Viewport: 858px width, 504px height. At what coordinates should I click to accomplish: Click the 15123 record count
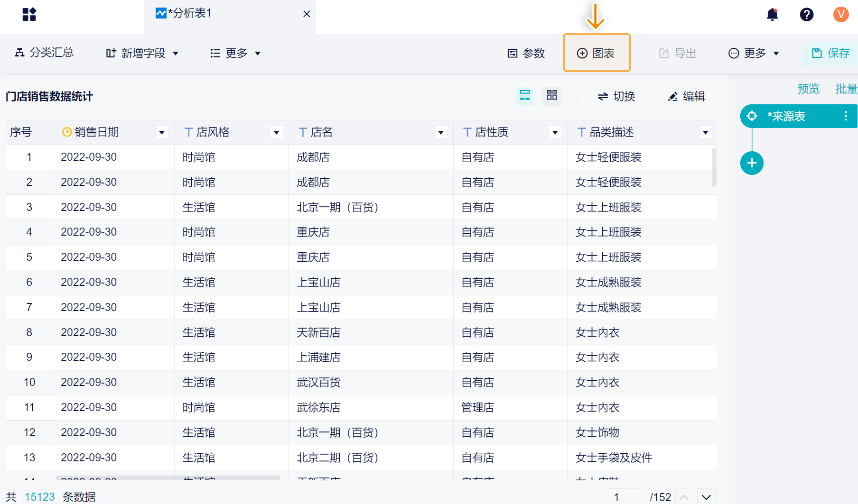click(x=40, y=496)
